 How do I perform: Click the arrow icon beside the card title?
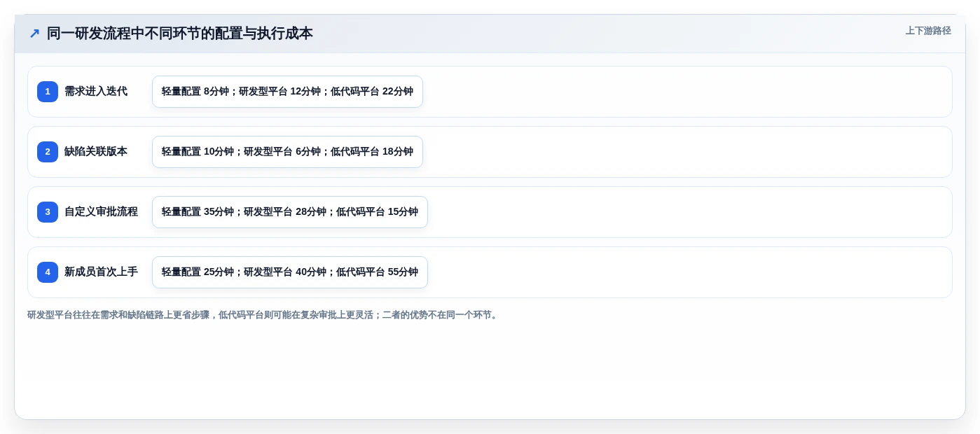coord(34,34)
